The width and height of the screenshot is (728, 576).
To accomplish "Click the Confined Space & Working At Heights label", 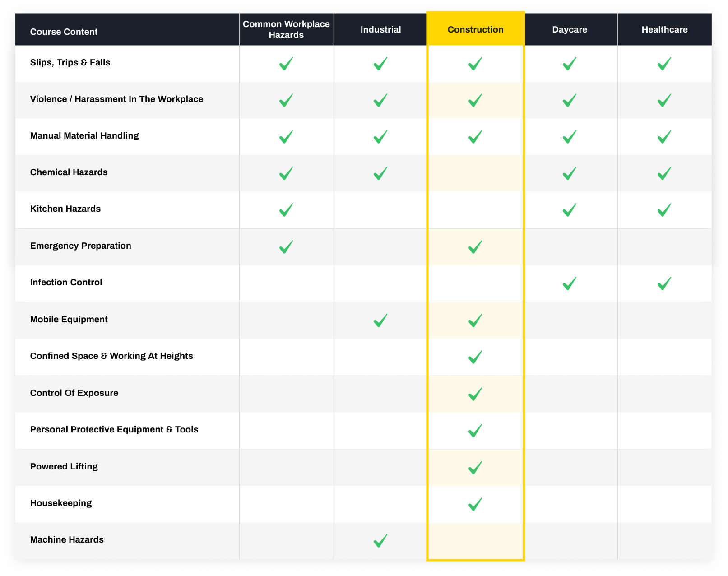I will pos(111,356).
